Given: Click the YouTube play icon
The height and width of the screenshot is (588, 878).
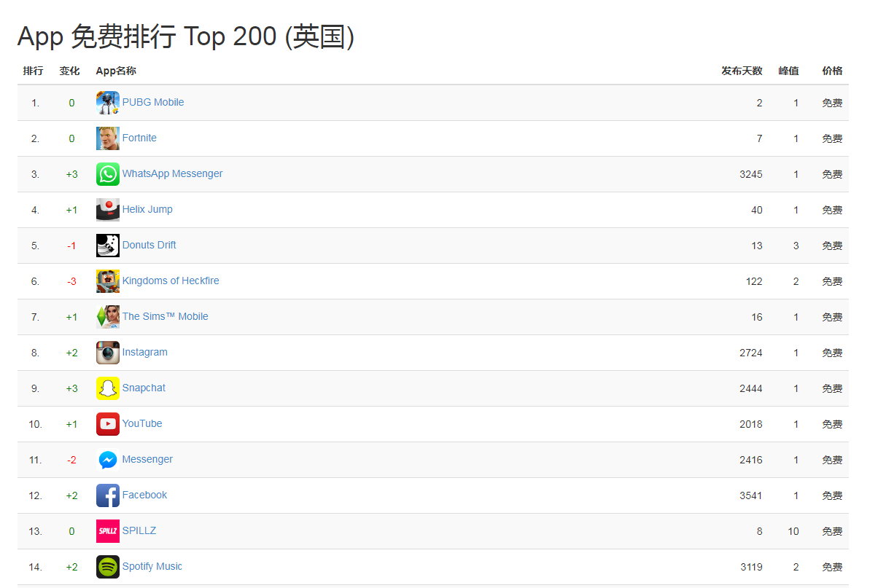Looking at the screenshot, I should tap(108, 424).
